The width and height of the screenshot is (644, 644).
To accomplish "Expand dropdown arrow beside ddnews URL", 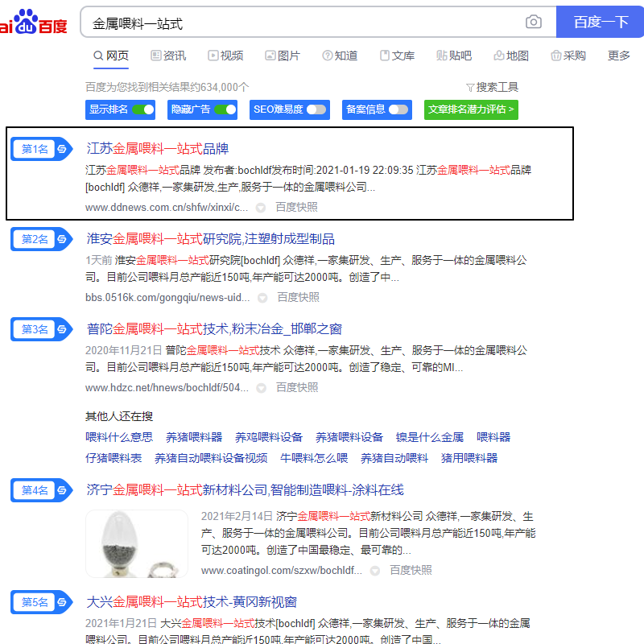I will tap(260, 208).
